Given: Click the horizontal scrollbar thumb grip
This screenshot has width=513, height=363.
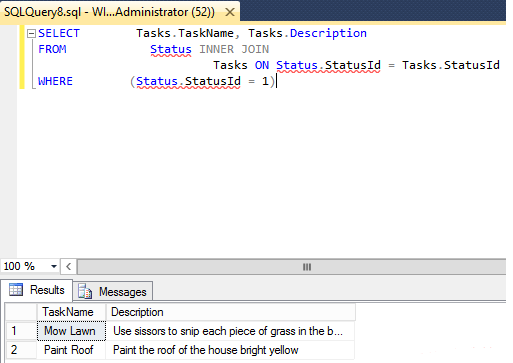Looking at the screenshot, I should click(307, 267).
